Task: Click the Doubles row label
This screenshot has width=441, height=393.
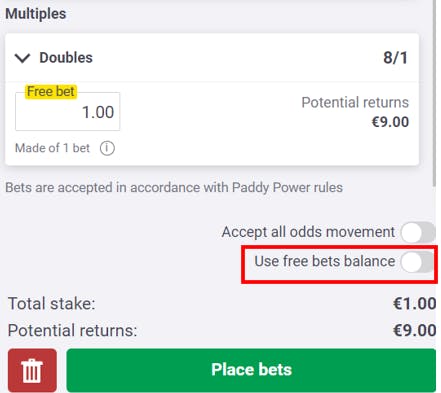Action: pyautogui.click(x=66, y=58)
